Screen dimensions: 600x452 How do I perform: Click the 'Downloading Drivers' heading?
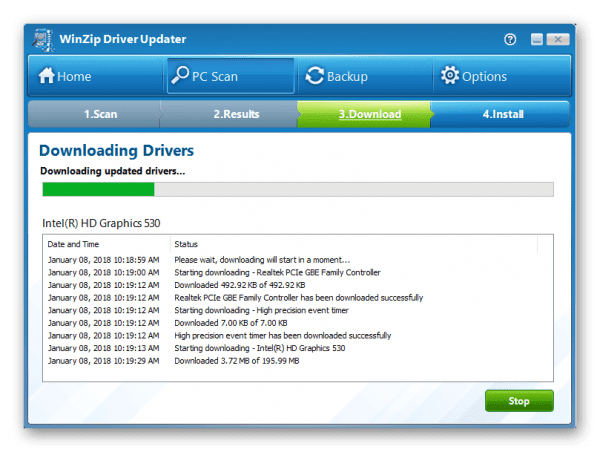coord(116,150)
